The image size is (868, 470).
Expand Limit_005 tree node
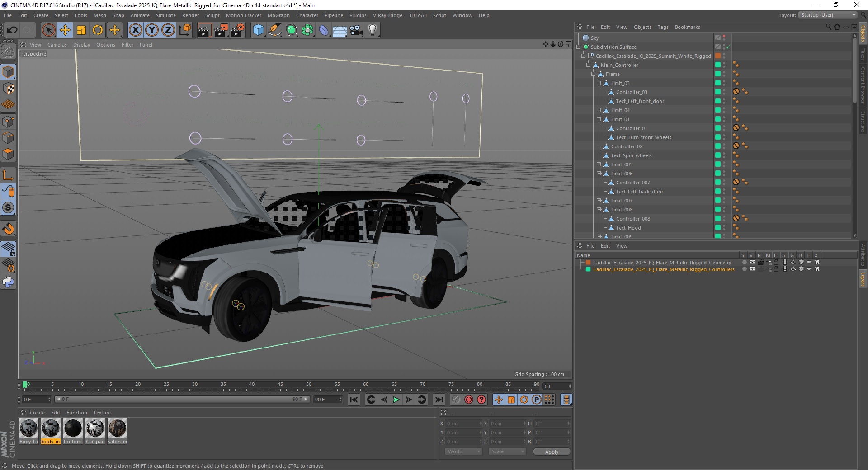pos(599,164)
